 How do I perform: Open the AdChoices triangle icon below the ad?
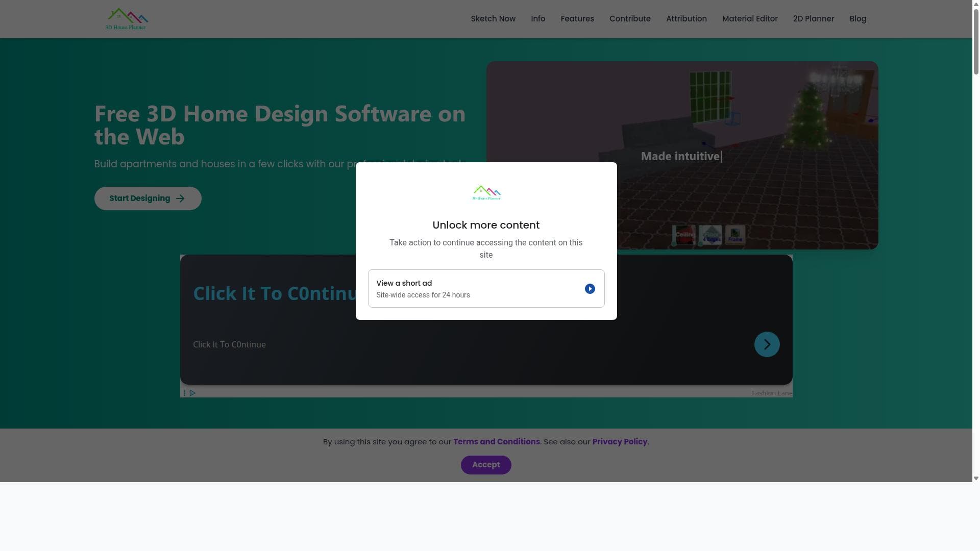click(x=192, y=393)
